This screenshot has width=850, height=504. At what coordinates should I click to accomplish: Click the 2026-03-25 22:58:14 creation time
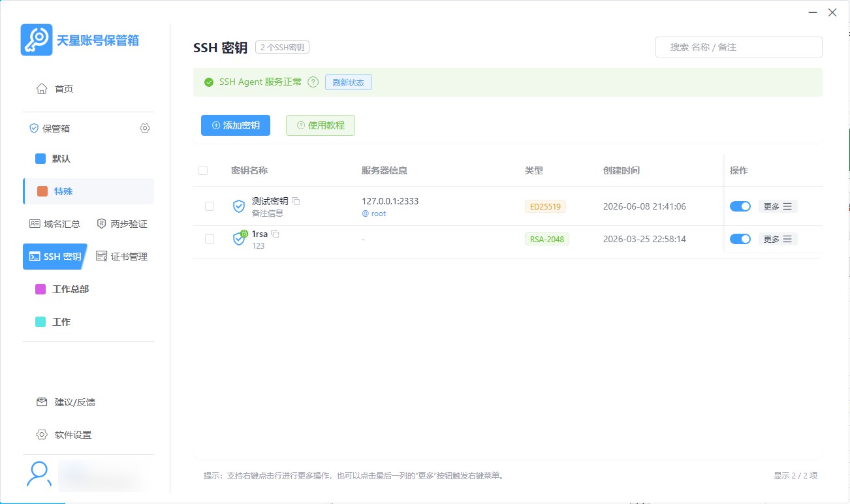(x=644, y=239)
